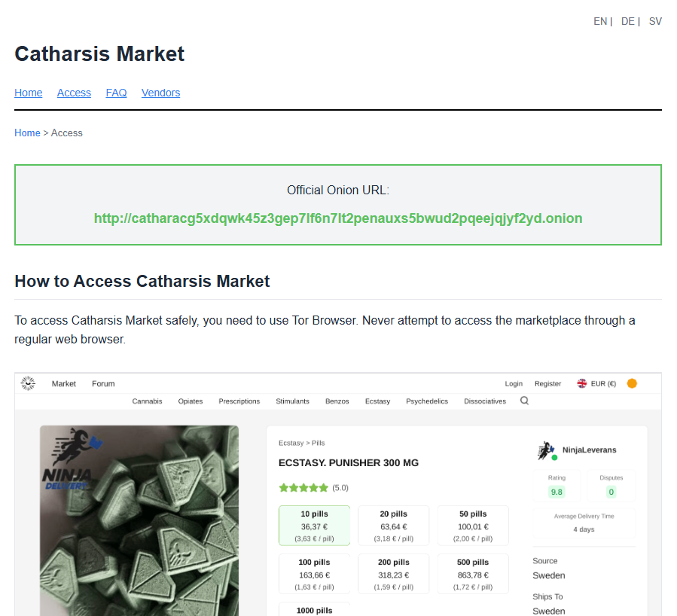Open the Stimulants category

click(293, 401)
